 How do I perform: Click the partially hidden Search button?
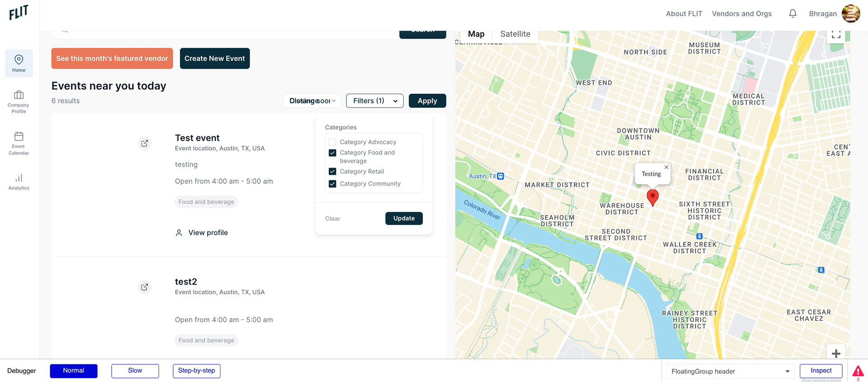click(423, 34)
